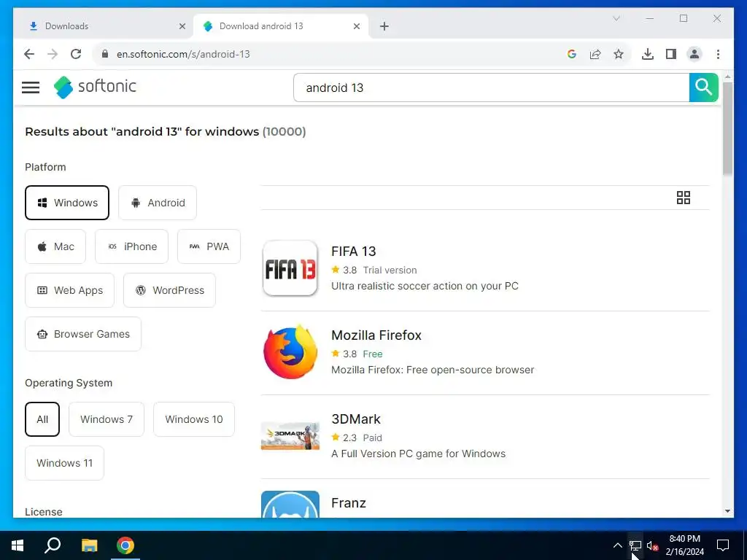Close the Downloads tab

pos(182,26)
